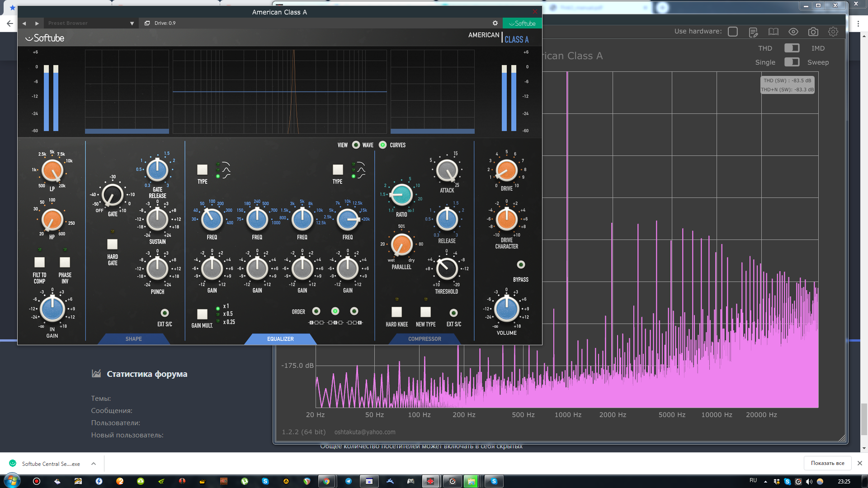868x488 pixels.
Task: Click the high band 20k FREQ knob
Action: click(348, 220)
